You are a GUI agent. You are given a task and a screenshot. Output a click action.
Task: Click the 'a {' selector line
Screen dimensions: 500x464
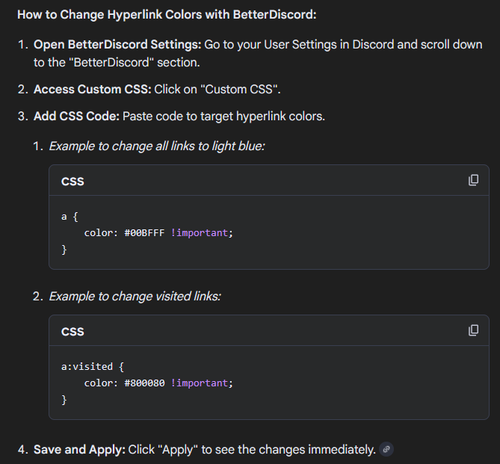pyautogui.click(x=70, y=217)
